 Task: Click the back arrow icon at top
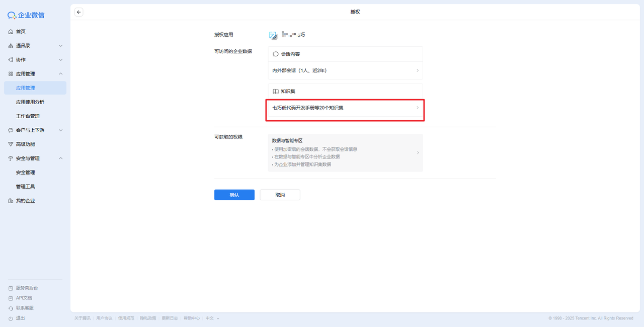pyautogui.click(x=78, y=12)
